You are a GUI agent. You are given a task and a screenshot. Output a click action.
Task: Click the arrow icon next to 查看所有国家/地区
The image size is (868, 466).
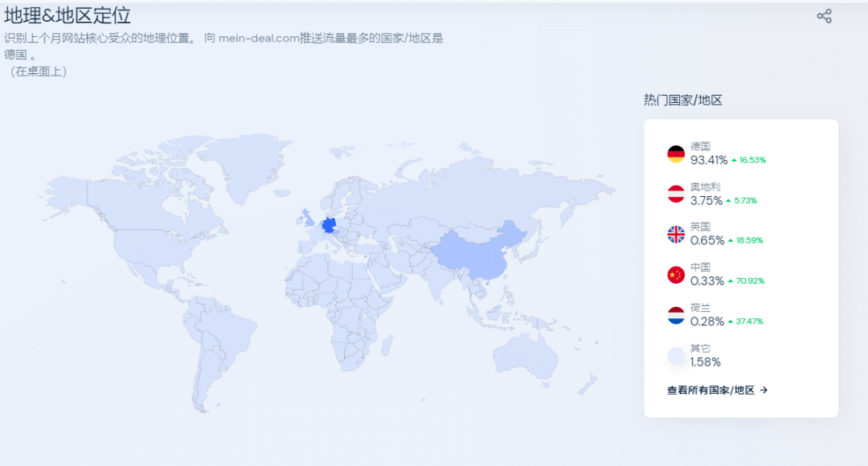click(763, 390)
